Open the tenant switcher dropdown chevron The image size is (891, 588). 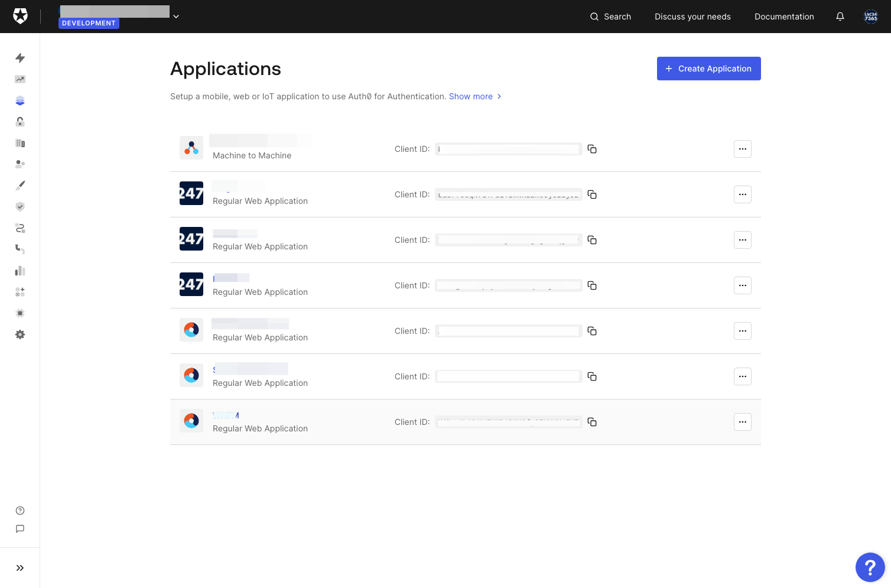coord(176,17)
